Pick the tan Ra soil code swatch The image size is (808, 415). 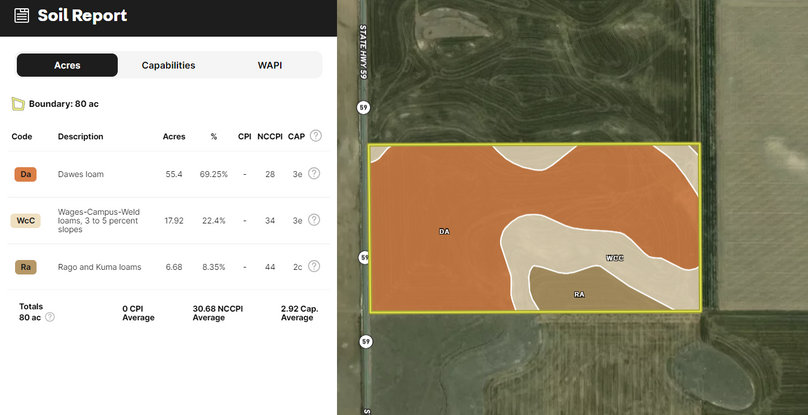(x=26, y=267)
